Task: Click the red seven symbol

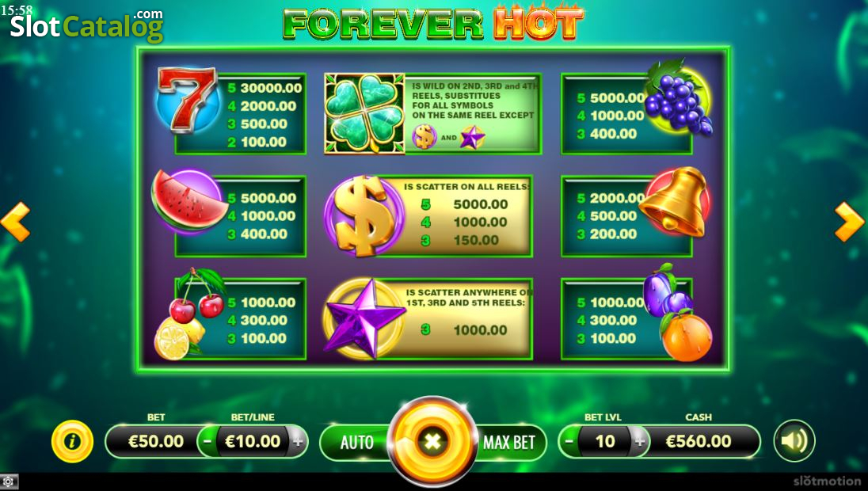Action: 187,100
